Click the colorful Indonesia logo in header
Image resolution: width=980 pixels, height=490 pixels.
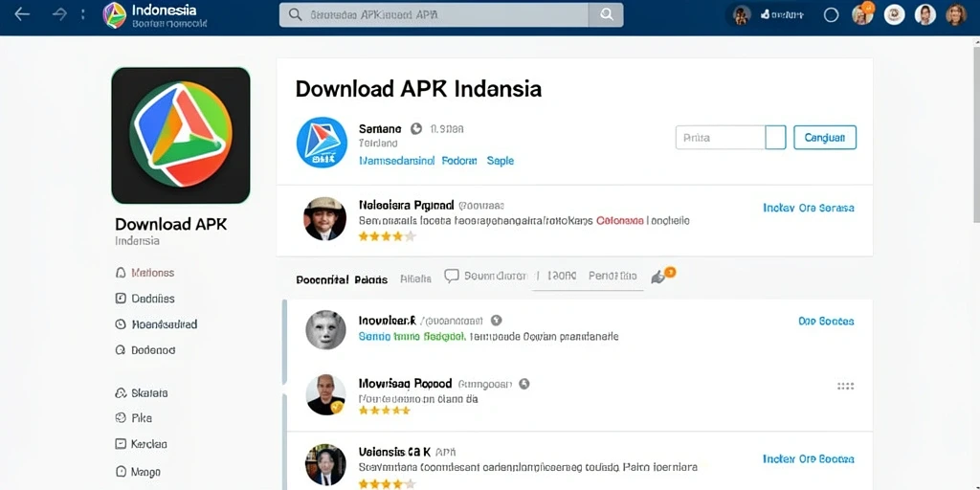pyautogui.click(x=115, y=15)
